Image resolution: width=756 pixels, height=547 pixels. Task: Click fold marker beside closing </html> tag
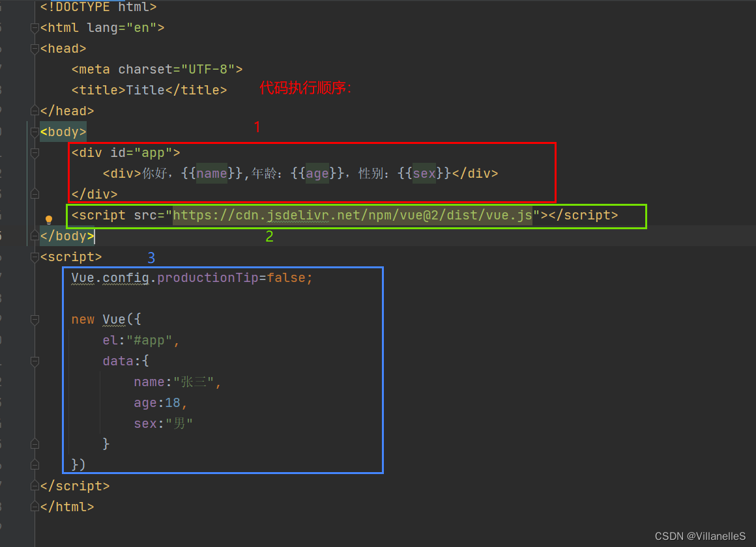(35, 507)
